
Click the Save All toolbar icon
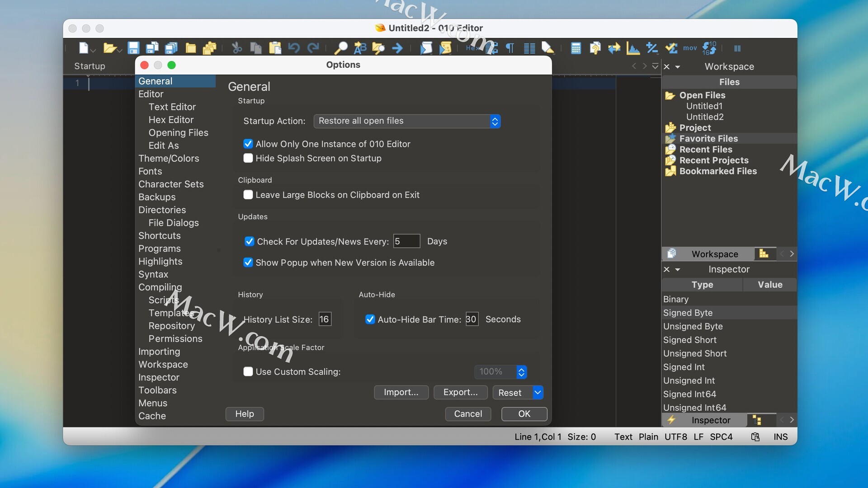[171, 48]
